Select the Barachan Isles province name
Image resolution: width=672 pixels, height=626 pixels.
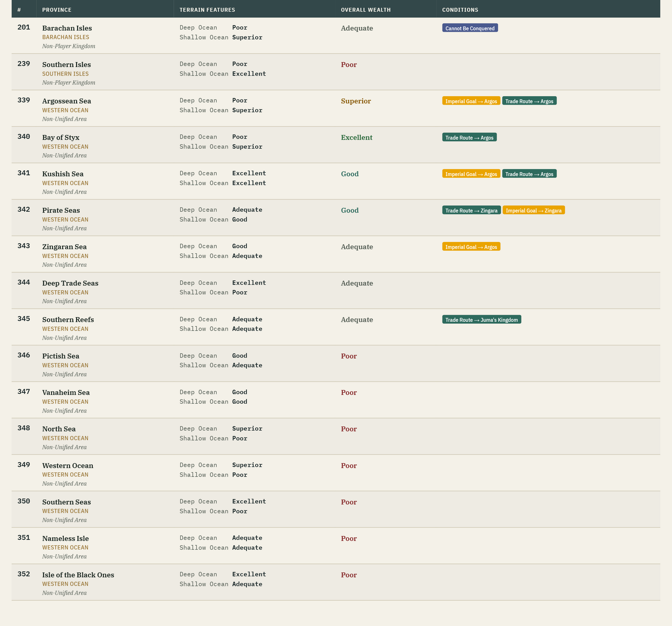[67, 28]
